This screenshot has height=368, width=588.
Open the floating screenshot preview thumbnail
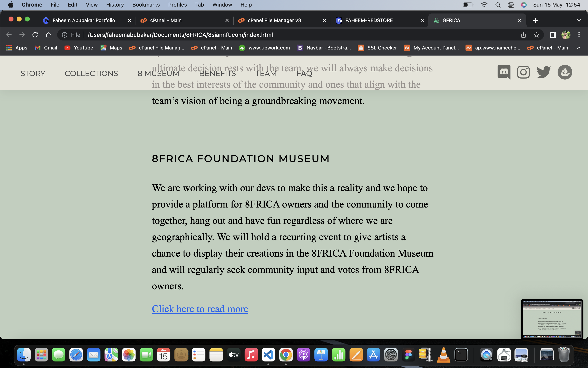tap(552, 319)
